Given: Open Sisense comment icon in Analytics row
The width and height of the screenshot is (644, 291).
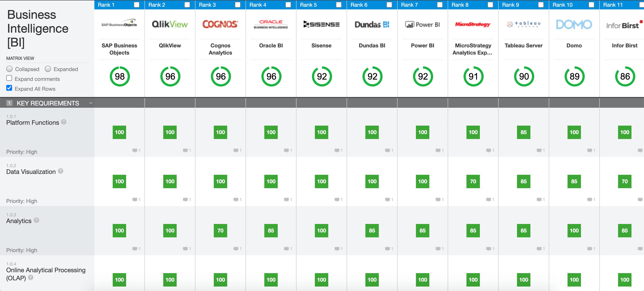Looking at the screenshot, I should point(337,249).
